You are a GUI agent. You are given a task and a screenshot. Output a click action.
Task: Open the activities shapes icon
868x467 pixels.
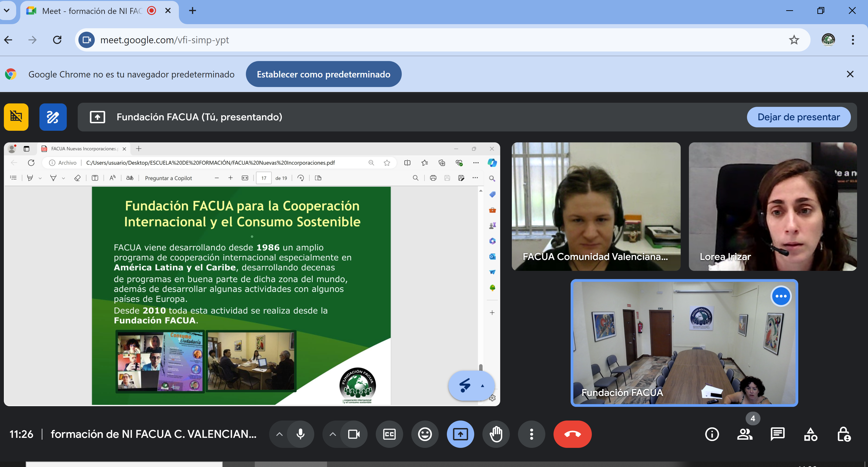(x=810, y=434)
